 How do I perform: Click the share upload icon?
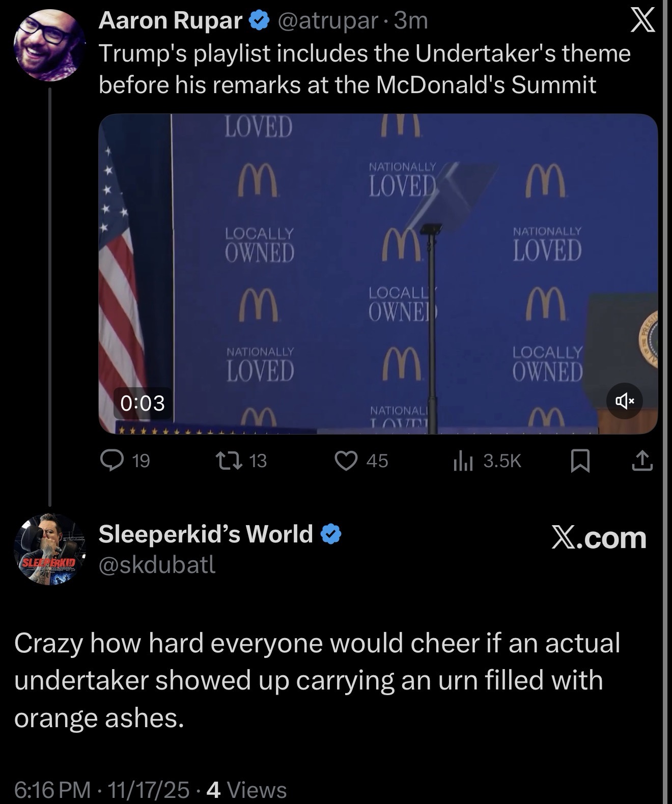(642, 461)
